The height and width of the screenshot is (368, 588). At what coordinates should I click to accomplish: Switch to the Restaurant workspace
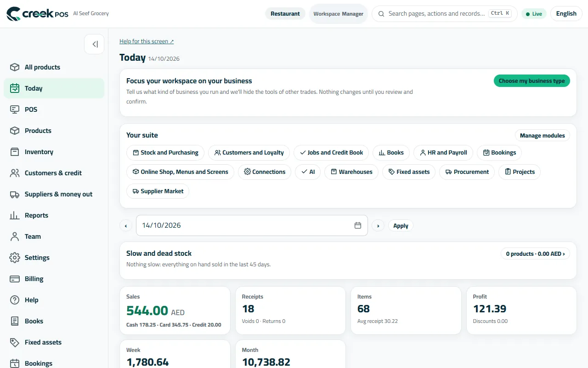click(285, 14)
